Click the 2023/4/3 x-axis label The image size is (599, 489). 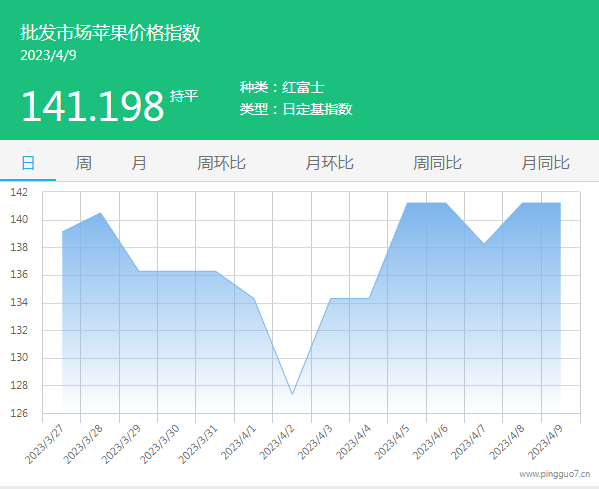point(315,442)
